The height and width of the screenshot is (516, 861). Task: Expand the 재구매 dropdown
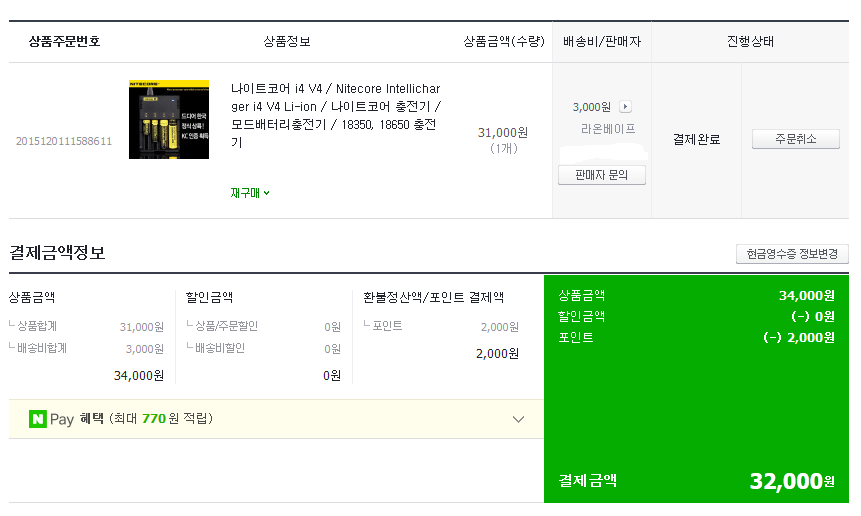click(250, 193)
